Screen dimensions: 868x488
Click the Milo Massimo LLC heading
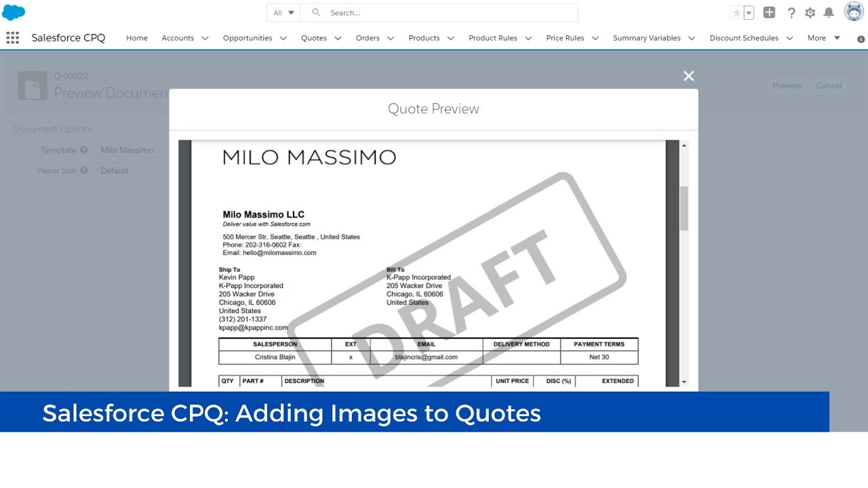pos(264,214)
